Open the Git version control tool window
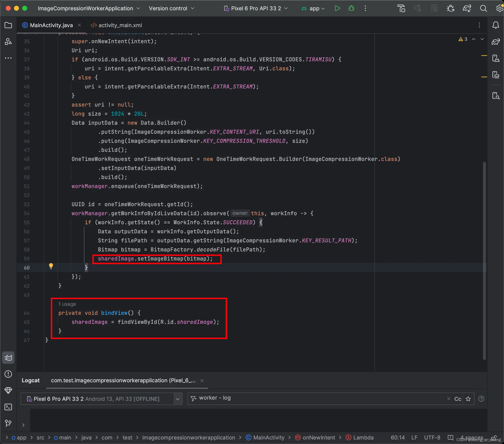The height and width of the screenshot is (444, 504). pos(8,423)
